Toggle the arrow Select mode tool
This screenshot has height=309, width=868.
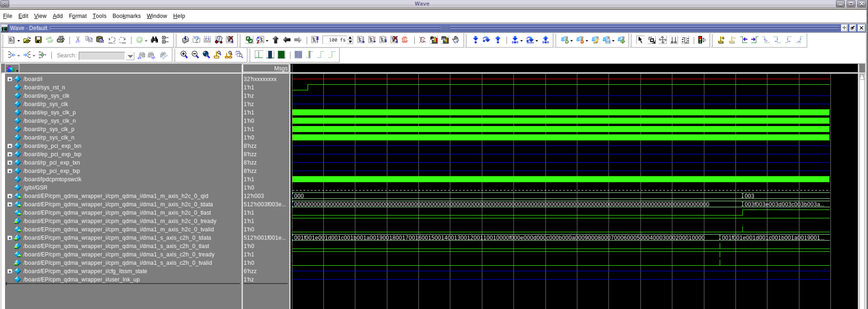(640, 40)
